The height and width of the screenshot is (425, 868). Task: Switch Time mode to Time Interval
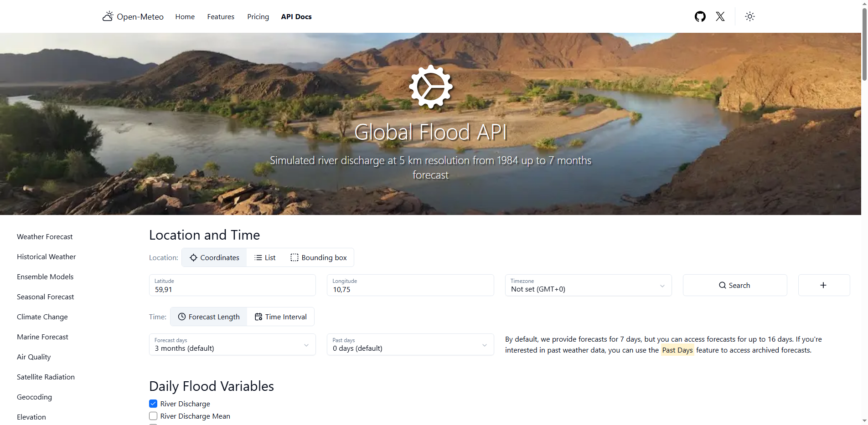pyautogui.click(x=281, y=316)
